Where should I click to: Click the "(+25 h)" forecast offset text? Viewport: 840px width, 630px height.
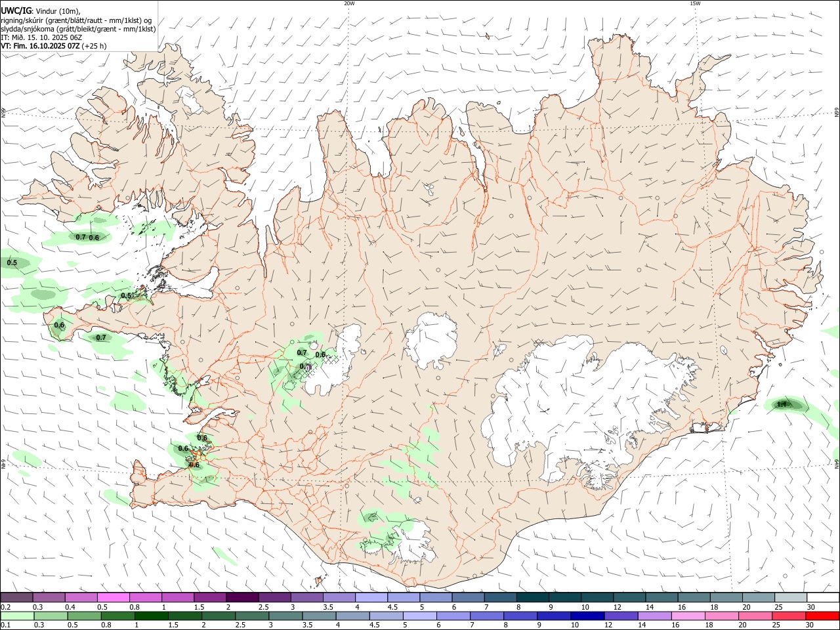94,46
